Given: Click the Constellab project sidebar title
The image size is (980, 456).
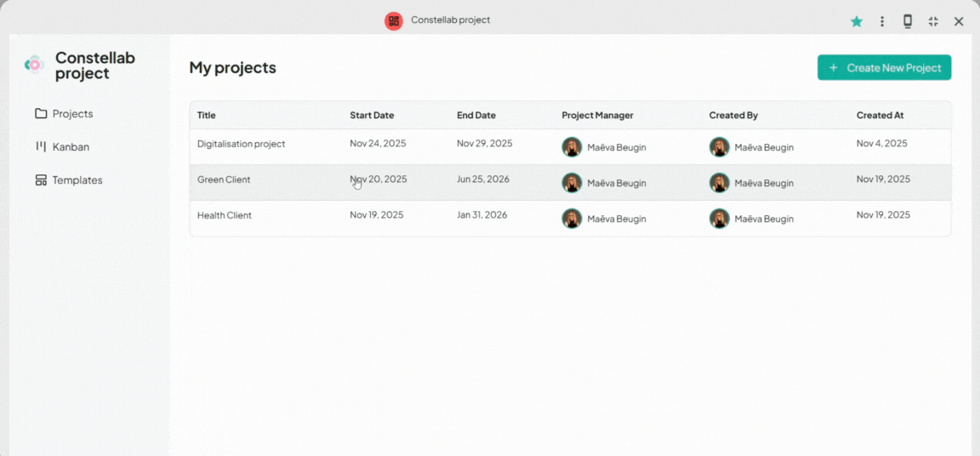Looking at the screenshot, I should 95,66.
